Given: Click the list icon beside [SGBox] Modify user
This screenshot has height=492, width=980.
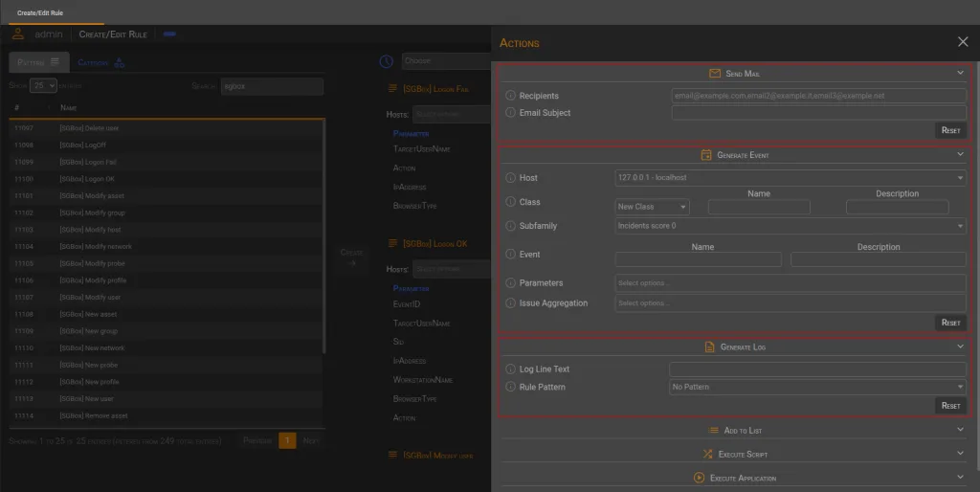Looking at the screenshot, I should pyautogui.click(x=392, y=455).
